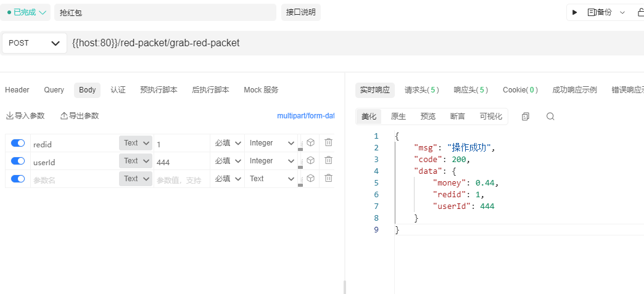Viewport: 644px width, 294px height.
Task: Open the POST request method dropdown
Action: [35, 43]
